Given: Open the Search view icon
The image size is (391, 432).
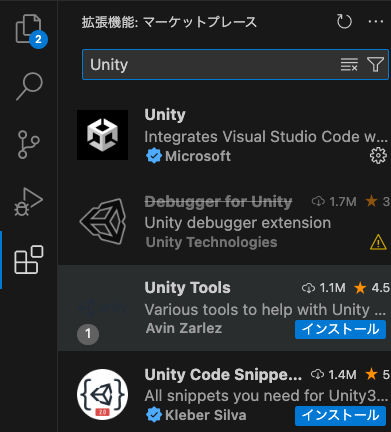Looking at the screenshot, I should 29,86.
